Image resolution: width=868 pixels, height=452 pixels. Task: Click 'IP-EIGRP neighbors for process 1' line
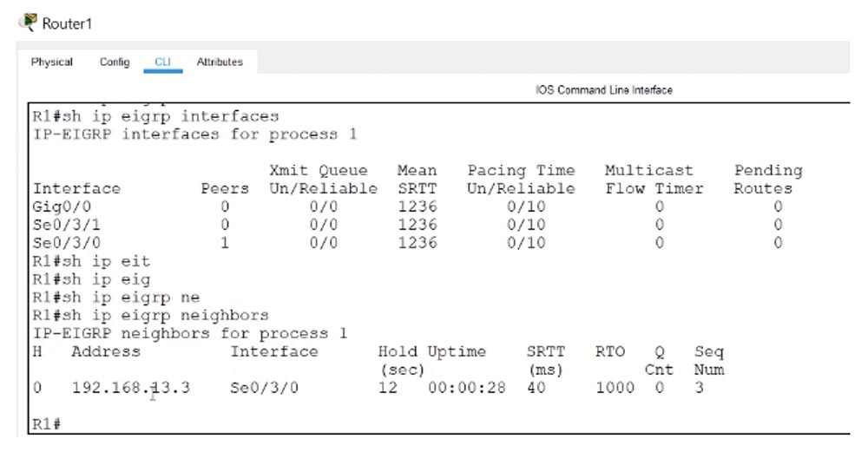[190, 334]
